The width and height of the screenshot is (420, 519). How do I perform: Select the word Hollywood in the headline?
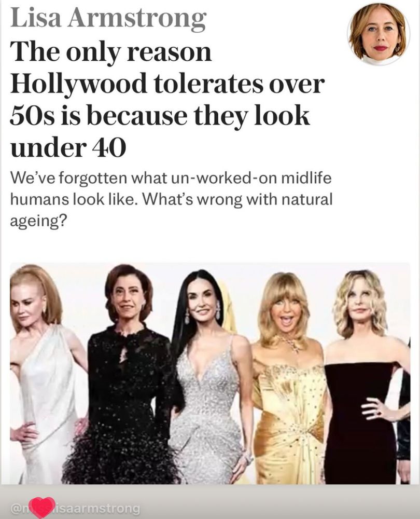tap(78, 84)
